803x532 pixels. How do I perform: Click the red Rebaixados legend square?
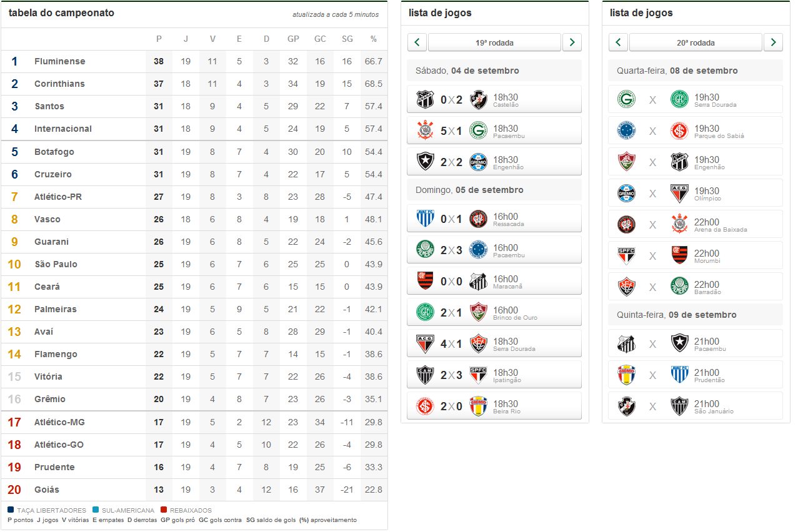click(x=164, y=510)
